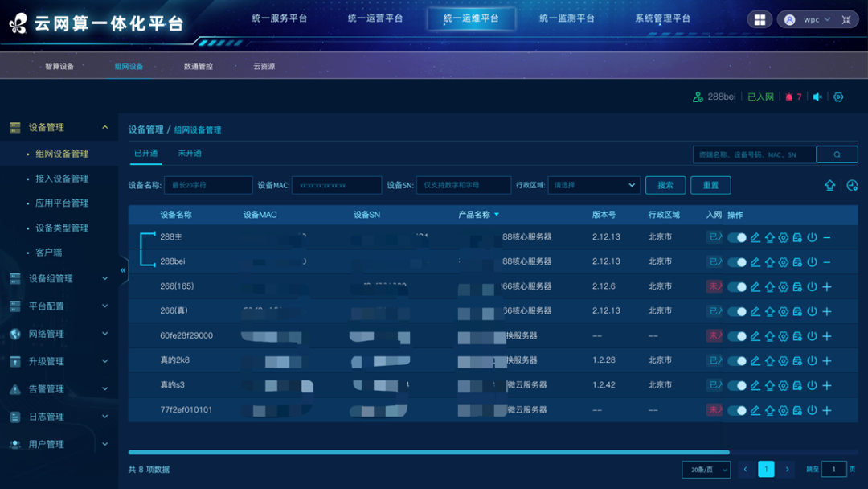Screen dimensions: 868x489
Task: Click the upgrade arrow icon for 真的s3
Action: (769, 386)
